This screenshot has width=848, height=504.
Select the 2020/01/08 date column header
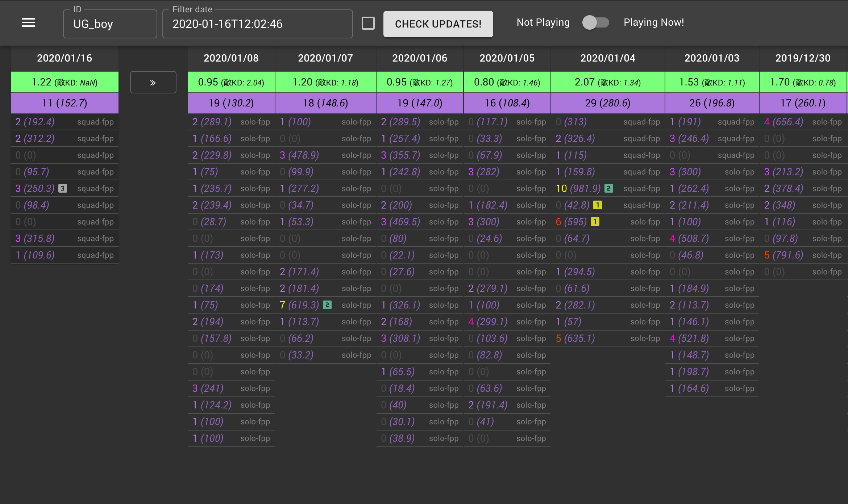231,58
